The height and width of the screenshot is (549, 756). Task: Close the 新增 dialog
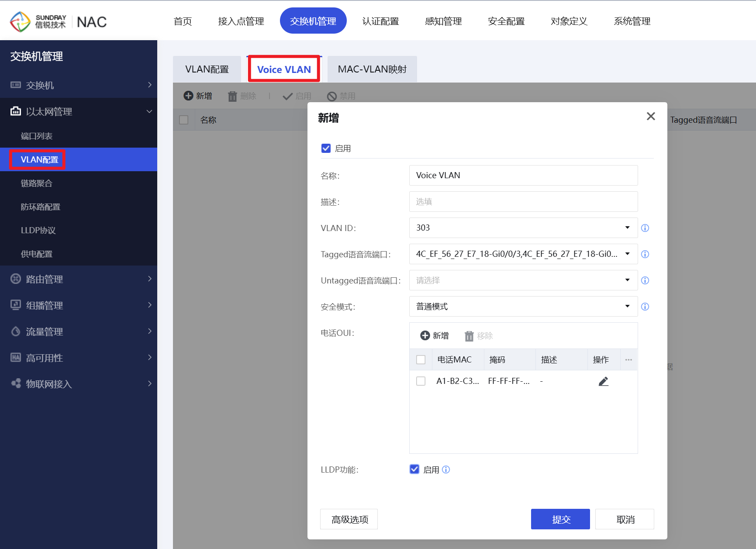tap(651, 116)
